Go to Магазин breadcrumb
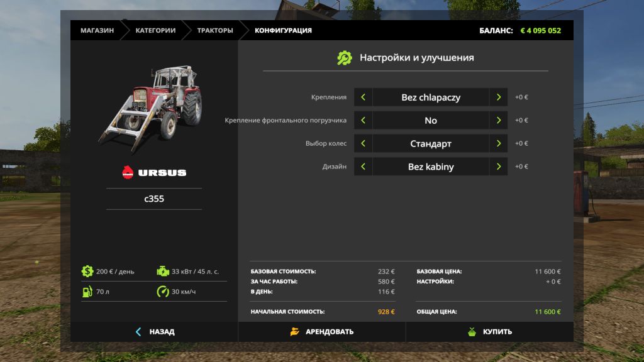The height and width of the screenshot is (362, 644). point(97,30)
